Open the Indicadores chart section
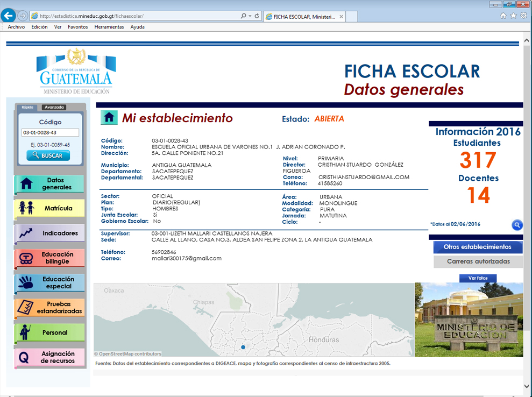Screen dimensions: 532x397 coord(49,233)
